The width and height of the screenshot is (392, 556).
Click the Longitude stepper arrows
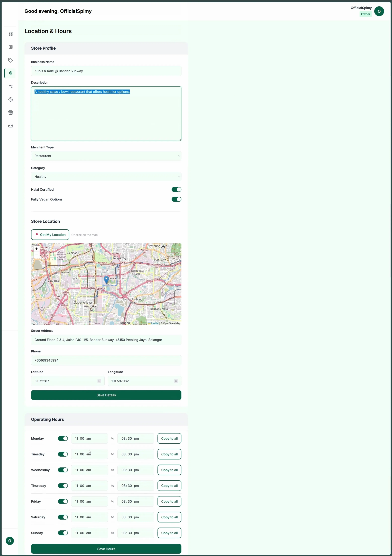pyautogui.click(x=176, y=381)
